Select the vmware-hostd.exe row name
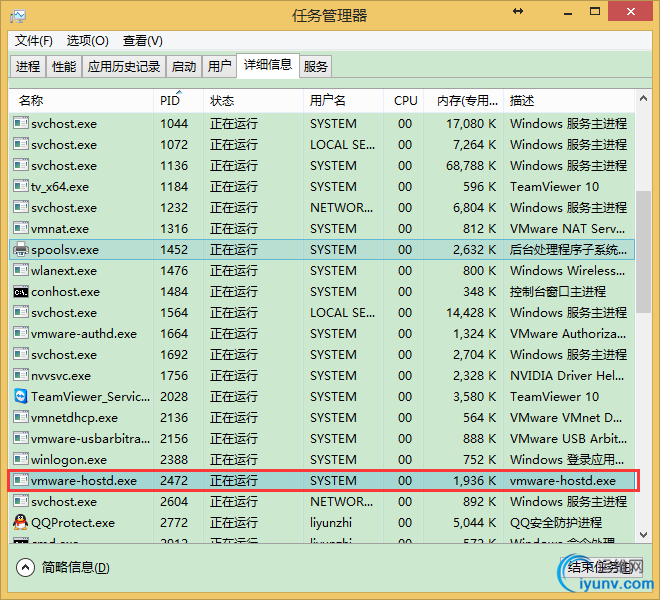 tap(84, 480)
